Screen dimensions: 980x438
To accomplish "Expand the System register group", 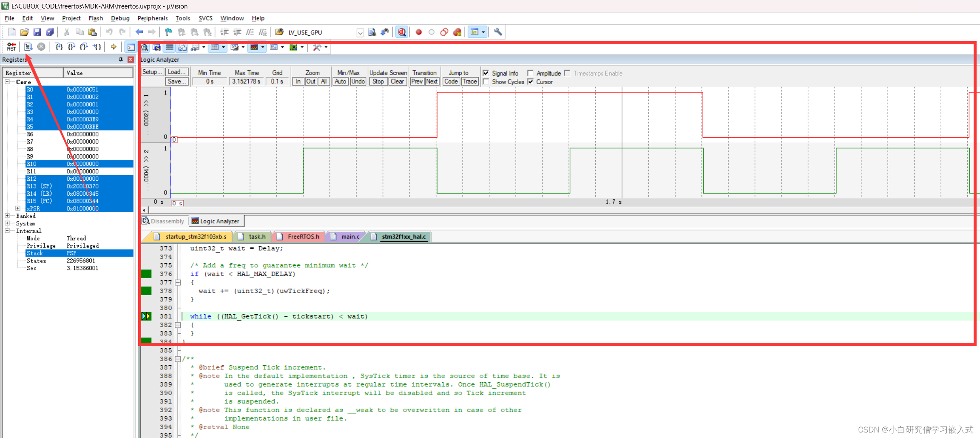I will (x=7, y=223).
